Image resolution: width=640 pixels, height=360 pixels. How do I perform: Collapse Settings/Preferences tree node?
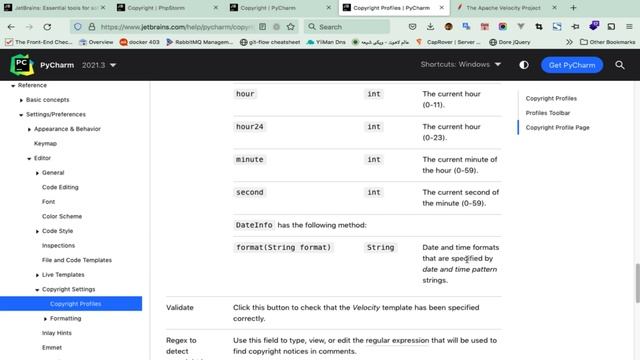pyautogui.click(x=21, y=115)
